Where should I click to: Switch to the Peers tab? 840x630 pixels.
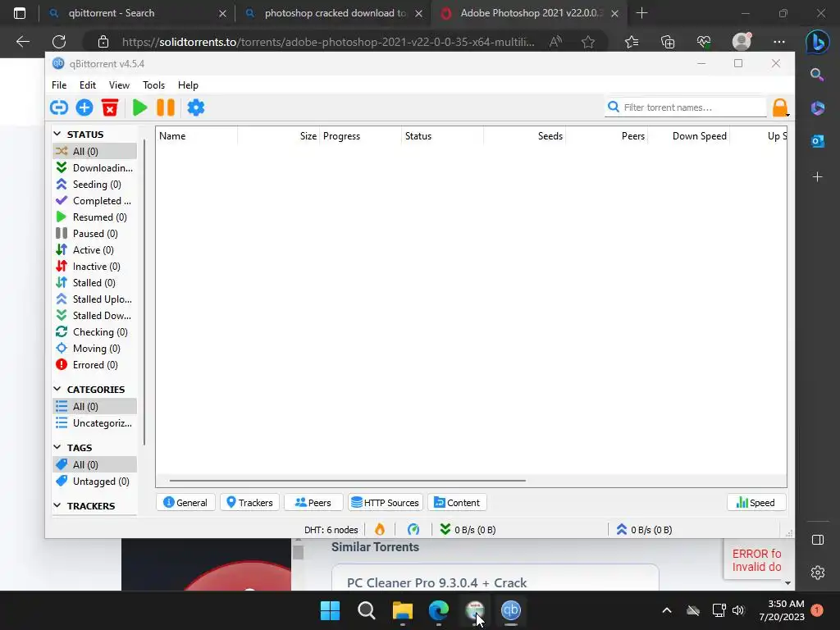(x=313, y=503)
